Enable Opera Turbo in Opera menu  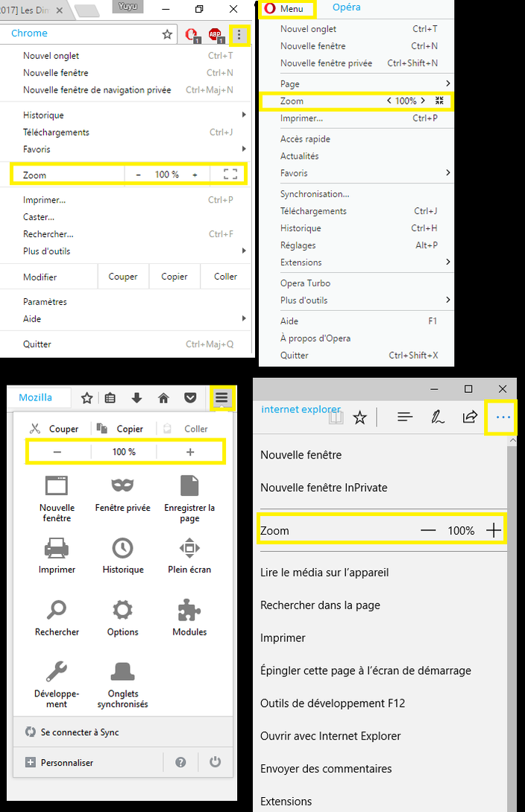point(305,283)
